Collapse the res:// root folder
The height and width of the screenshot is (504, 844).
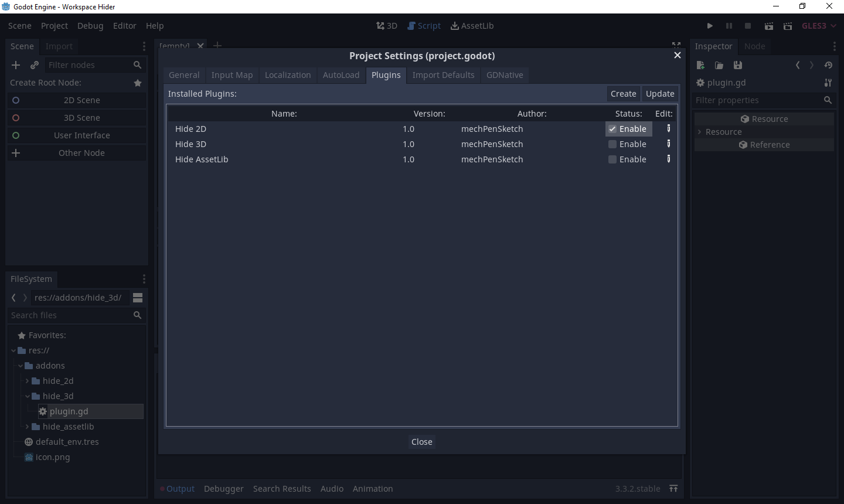pos(13,350)
